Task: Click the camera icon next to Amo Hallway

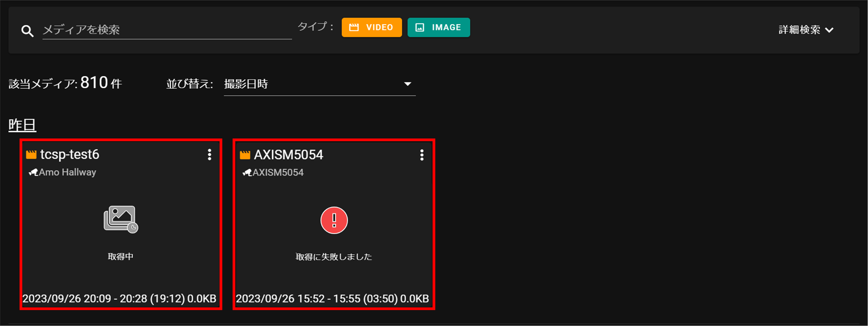Action: [x=33, y=173]
